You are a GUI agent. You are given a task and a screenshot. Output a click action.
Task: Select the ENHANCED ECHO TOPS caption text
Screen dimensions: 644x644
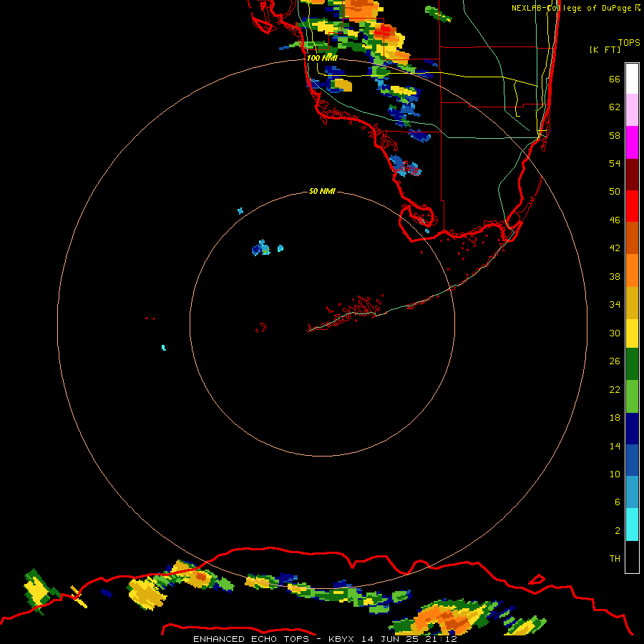325,639
